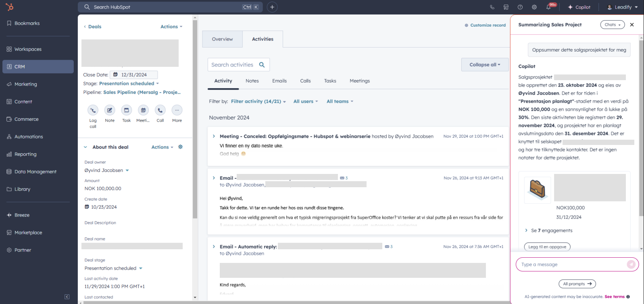Open notifications bell with 99+ badge
Screen dimensions: 644x304
[x=549, y=7]
